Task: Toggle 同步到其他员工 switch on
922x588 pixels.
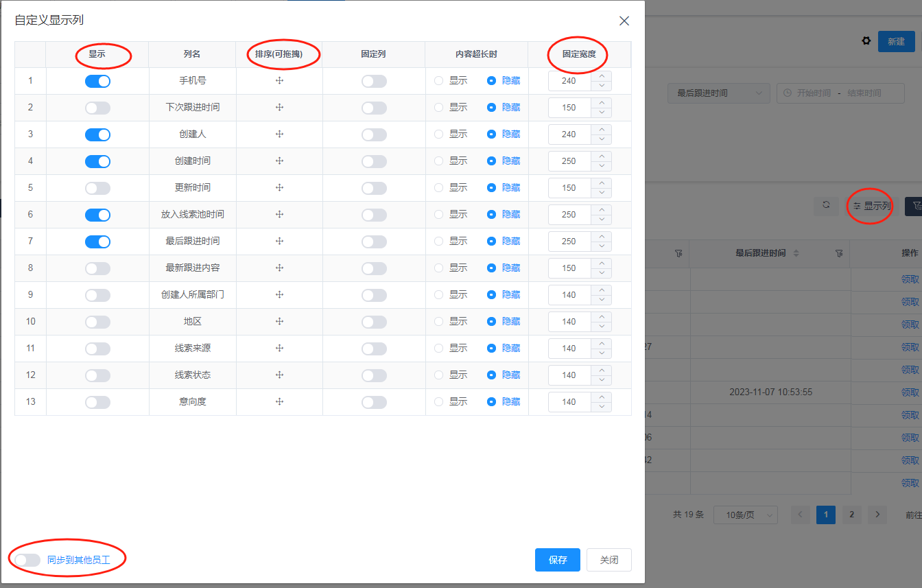Action: [x=27, y=560]
